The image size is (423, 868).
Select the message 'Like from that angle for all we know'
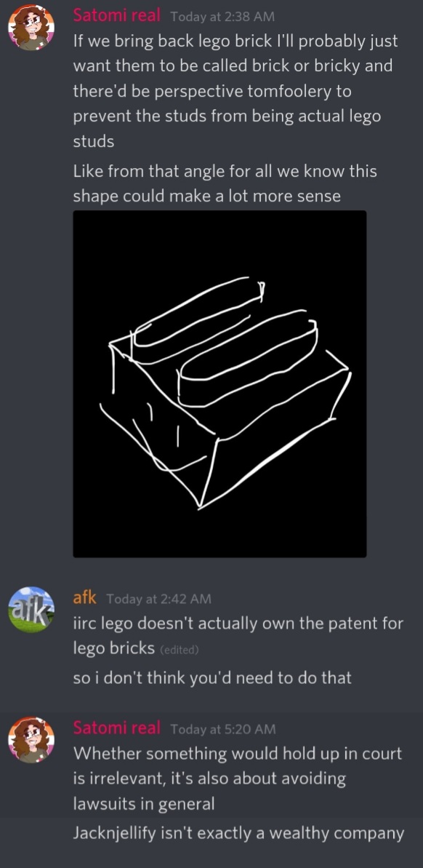pyautogui.click(x=225, y=184)
